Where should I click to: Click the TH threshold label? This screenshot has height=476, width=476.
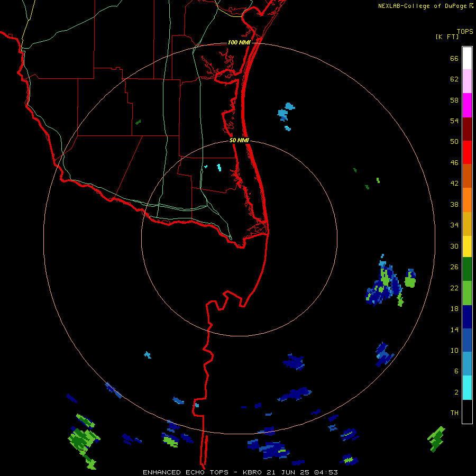click(454, 413)
